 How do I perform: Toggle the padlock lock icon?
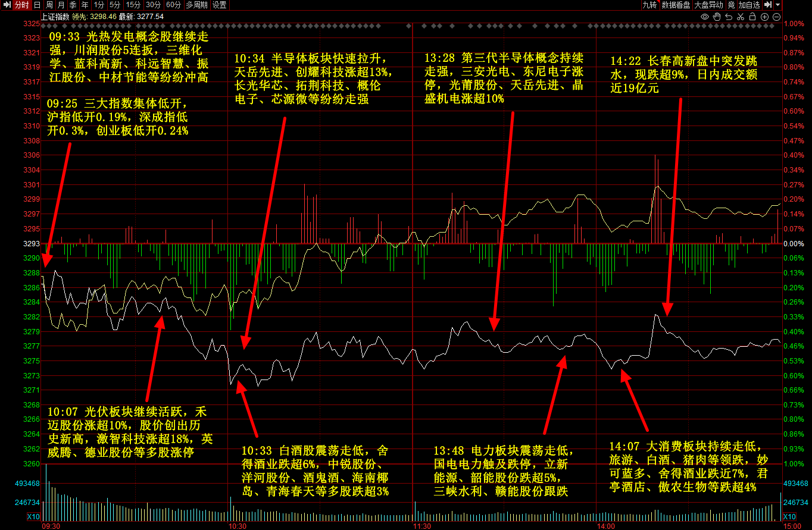753,16
